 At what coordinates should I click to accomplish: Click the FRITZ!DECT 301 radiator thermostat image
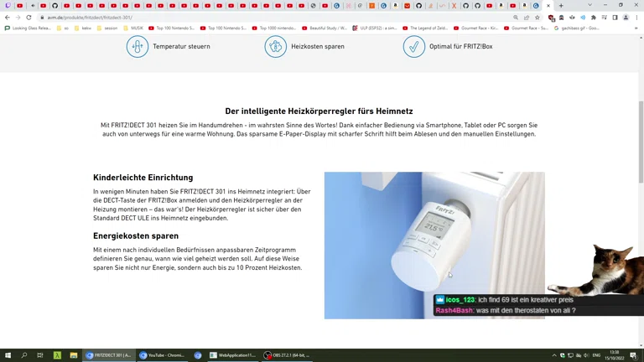click(x=434, y=246)
